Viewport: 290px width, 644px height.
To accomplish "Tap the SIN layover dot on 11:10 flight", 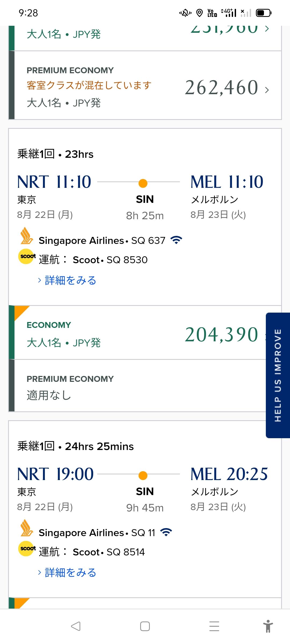I will (143, 184).
